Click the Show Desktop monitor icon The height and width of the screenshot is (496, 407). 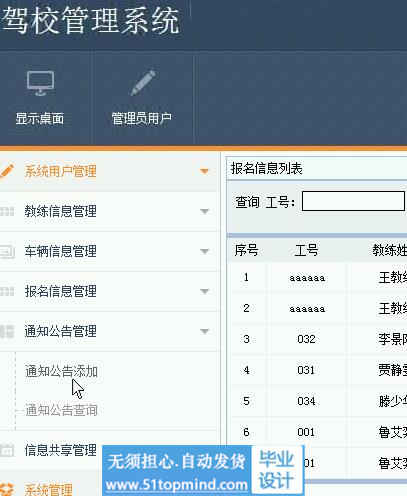(40, 83)
